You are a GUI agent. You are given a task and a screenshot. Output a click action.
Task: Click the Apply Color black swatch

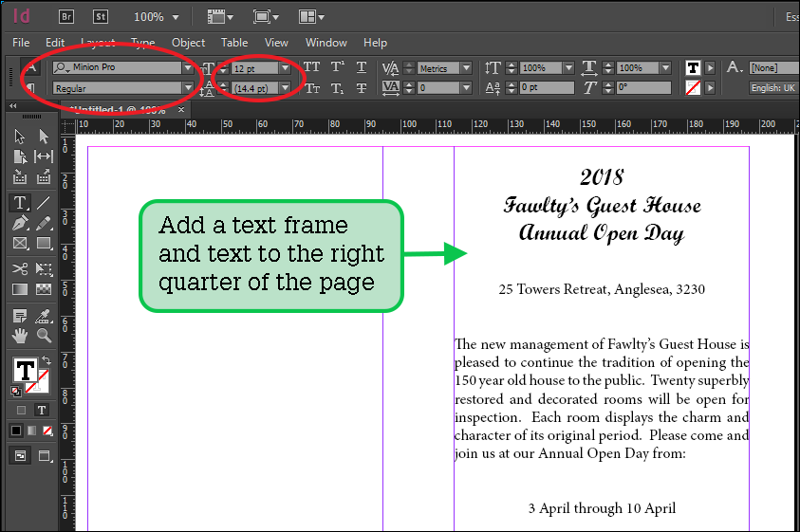click(16, 431)
